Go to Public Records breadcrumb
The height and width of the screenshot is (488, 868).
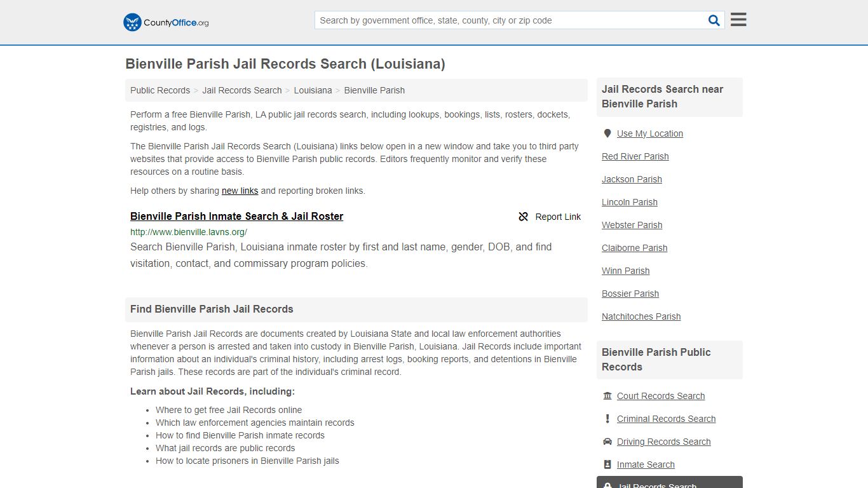coord(160,90)
